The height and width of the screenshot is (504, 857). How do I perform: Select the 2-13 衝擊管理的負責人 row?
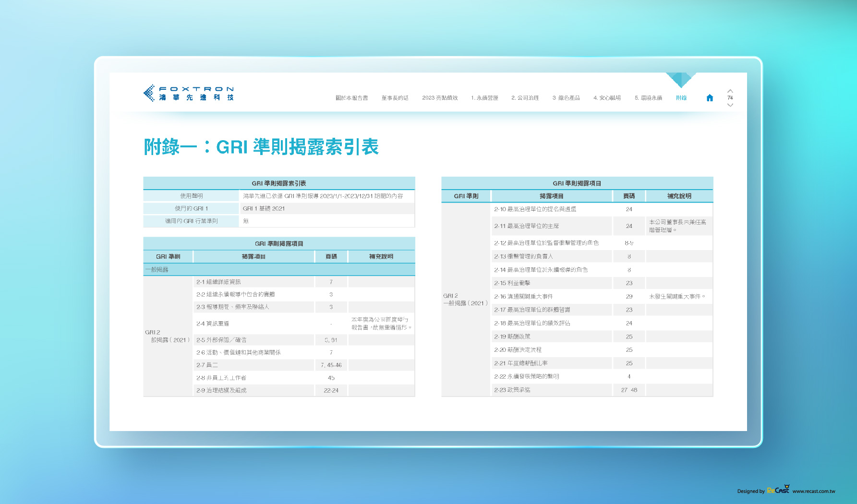[602, 256]
